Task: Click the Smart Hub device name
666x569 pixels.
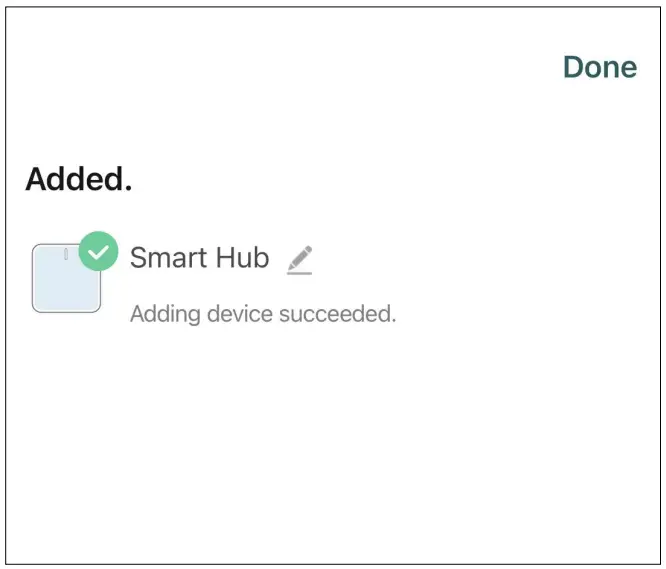Action: click(199, 258)
